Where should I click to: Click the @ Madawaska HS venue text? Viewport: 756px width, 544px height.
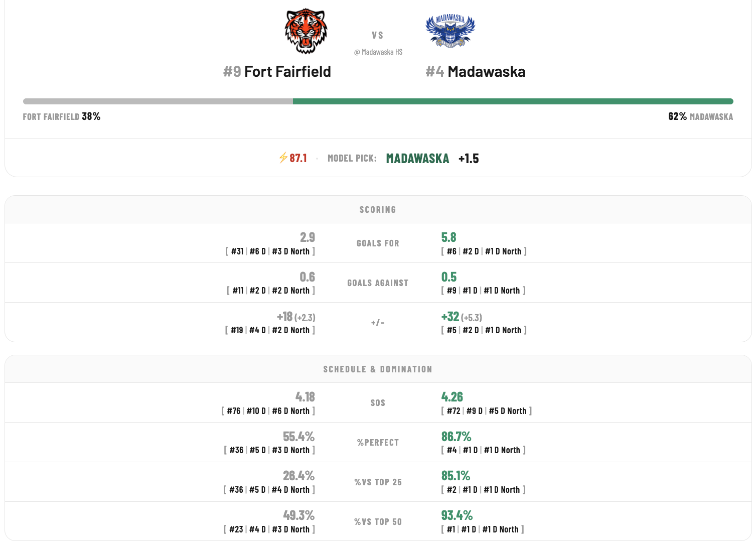coord(378,52)
